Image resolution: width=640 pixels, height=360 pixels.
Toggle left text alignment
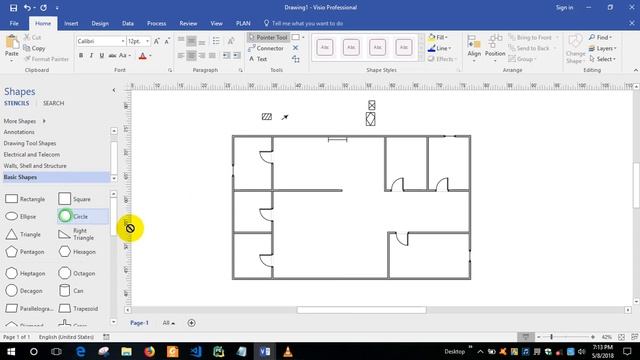181,56
